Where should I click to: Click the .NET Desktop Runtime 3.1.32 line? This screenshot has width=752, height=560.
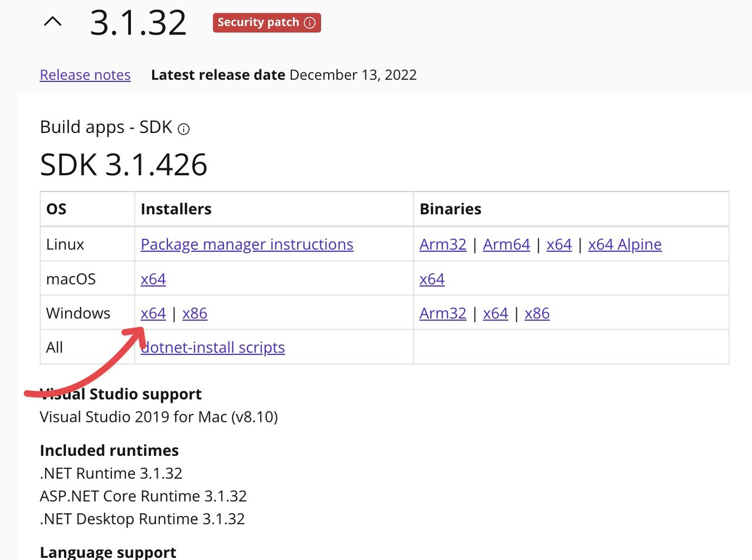coord(143,519)
